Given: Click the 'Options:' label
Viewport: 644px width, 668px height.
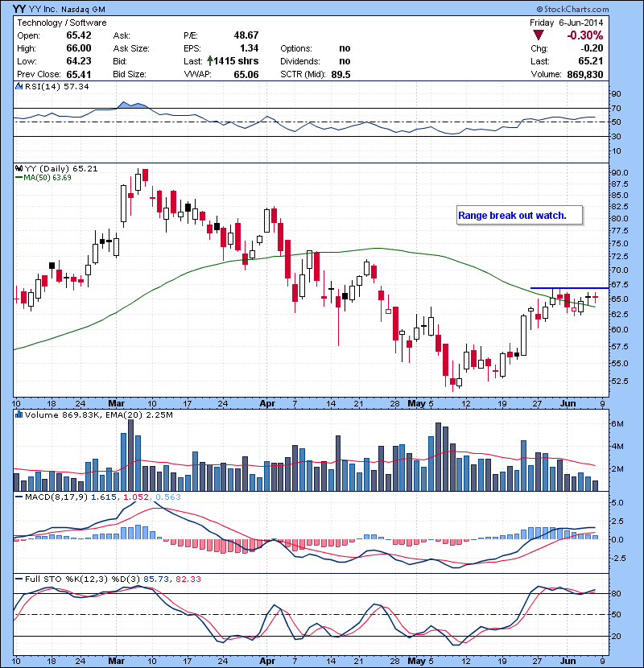Looking at the screenshot, I should pyautogui.click(x=296, y=48).
